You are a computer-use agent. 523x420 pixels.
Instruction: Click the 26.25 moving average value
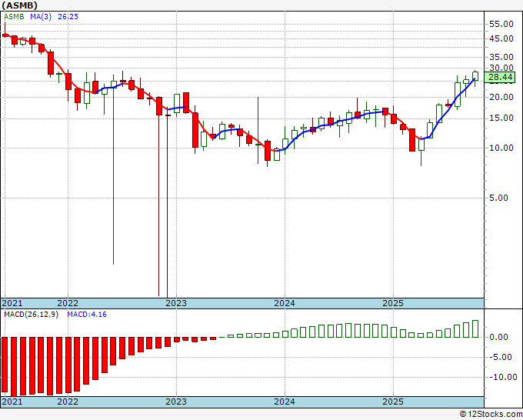pyautogui.click(x=68, y=16)
